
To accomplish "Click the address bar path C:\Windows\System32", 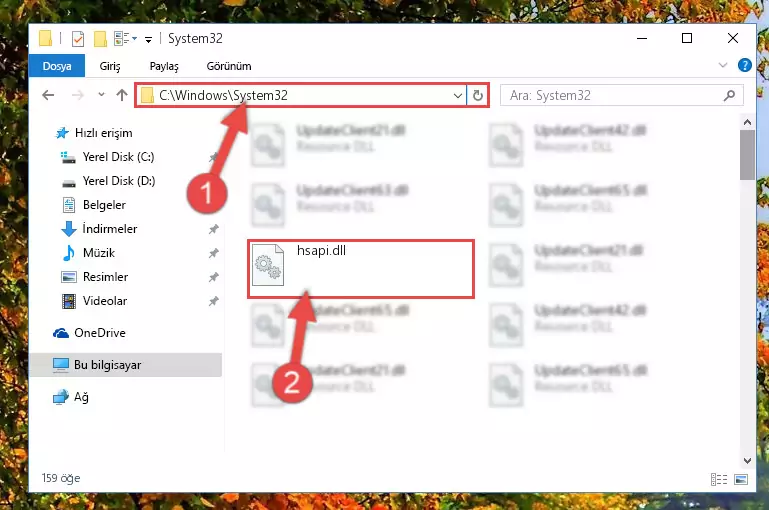I will pos(223,95).
